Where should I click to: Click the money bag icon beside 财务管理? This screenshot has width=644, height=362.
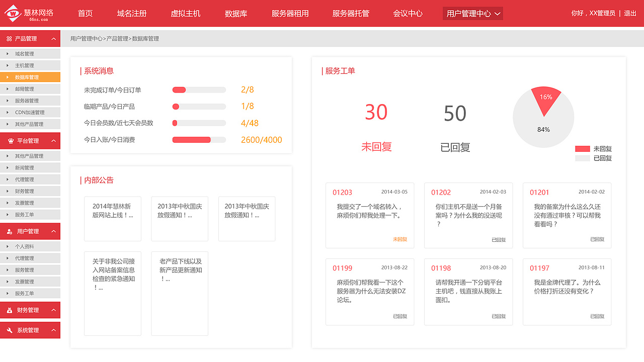point(9,310)
